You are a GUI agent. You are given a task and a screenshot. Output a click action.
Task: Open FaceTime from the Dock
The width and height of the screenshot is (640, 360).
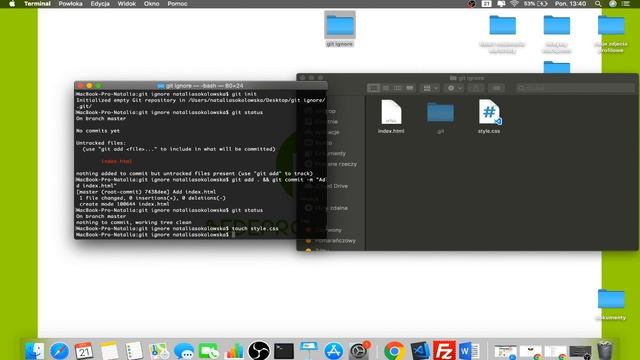pyautogui.click(x=209, y=351)
